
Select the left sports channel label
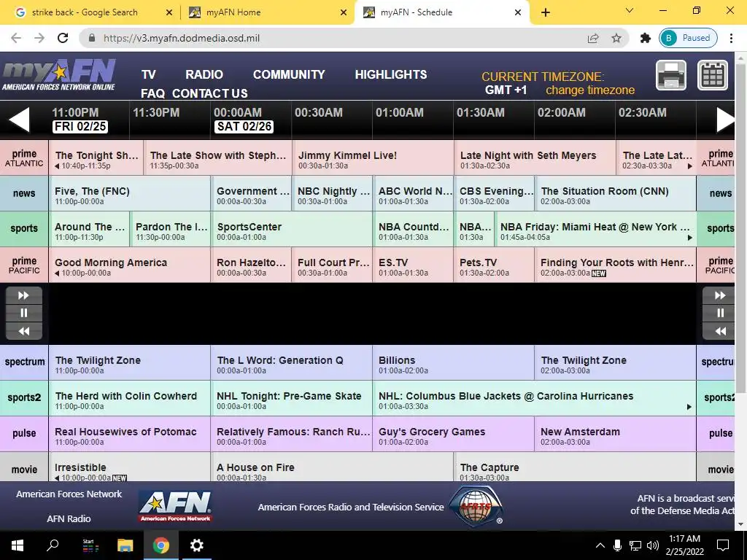pos(24,229)
